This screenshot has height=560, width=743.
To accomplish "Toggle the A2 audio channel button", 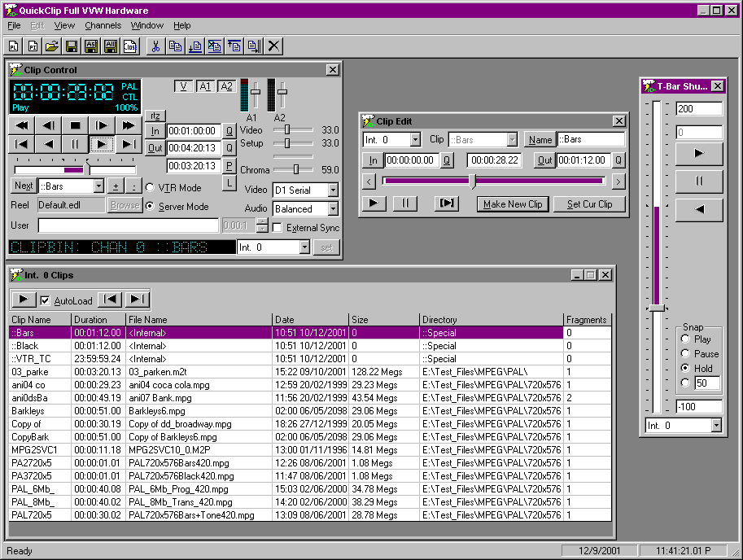I will [226, 86].
